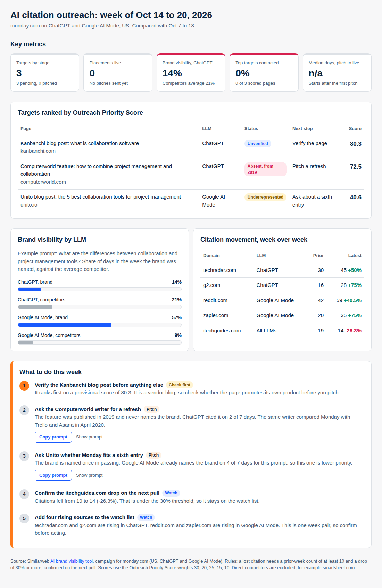This screenshot has width=382, height=588.
Task: Click the Score column header
Action: click(x=355, y=129)
